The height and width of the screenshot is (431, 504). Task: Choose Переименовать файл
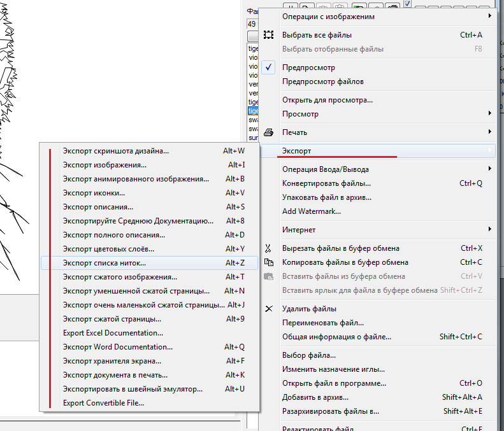tap(378, 323)
